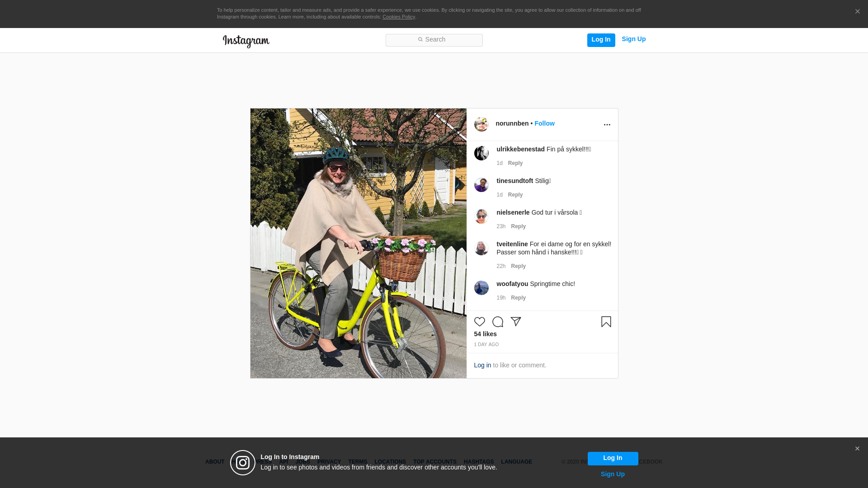Click HASHTAGS in the footer
Viewport: 868px width, 488px height.
click(x=479, y=462)
